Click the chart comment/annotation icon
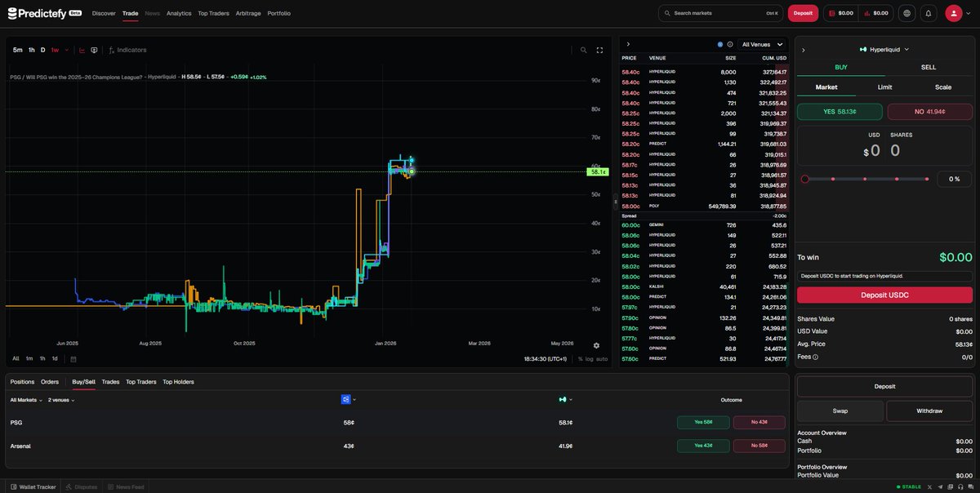This screenshot has height=493, width=980. click(x=94, y=50)
